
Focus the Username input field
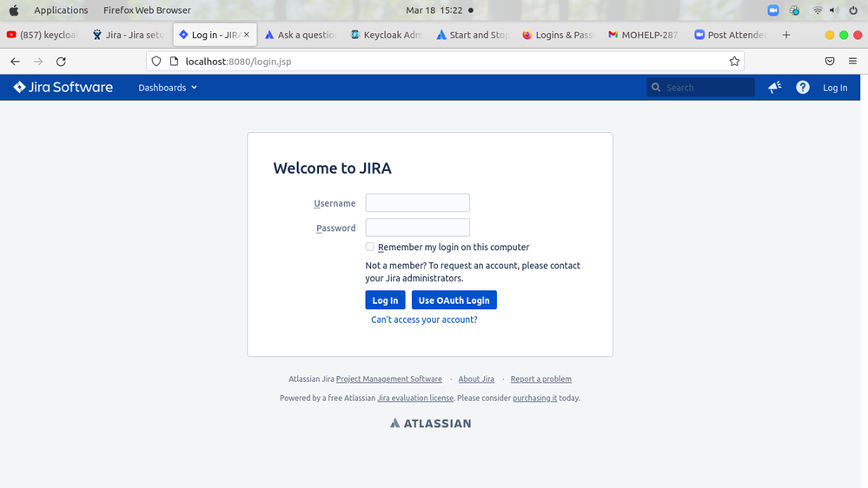417,202
